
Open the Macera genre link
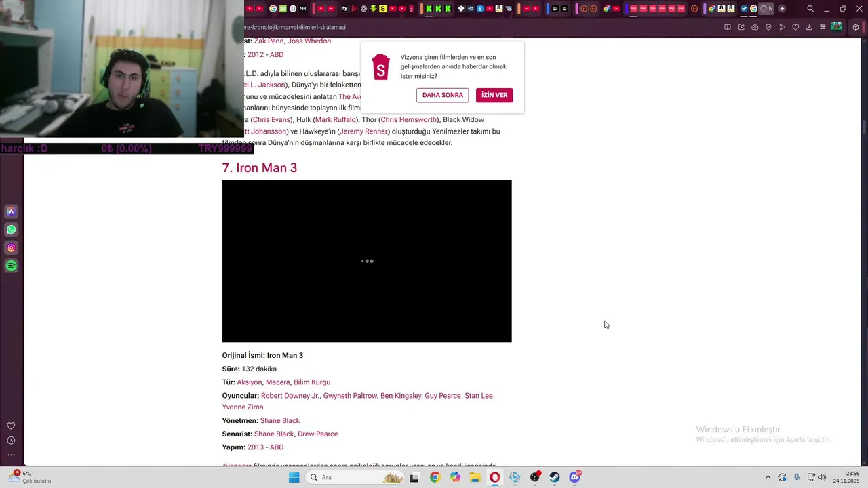pyautogui.click(x=277, y=382)
